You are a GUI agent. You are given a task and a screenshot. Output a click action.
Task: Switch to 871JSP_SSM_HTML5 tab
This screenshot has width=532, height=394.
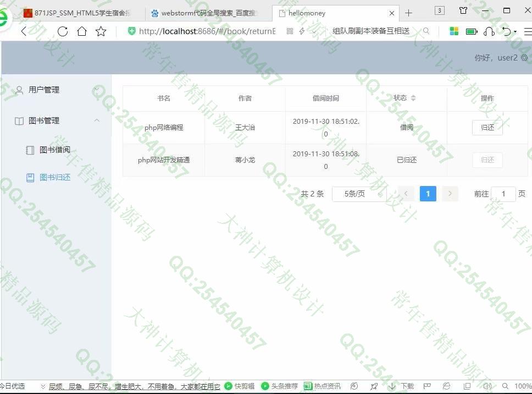[x=77, y=13]
